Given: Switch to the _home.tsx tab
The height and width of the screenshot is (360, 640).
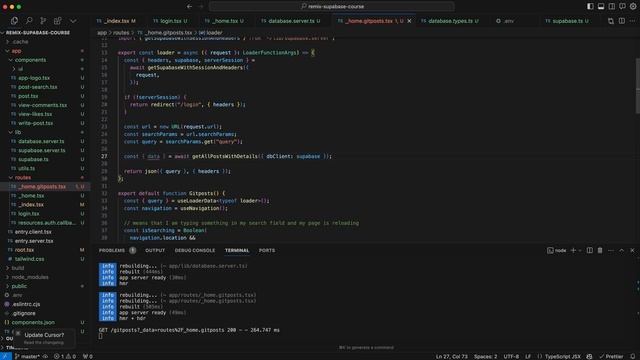Looking at the screenshot, I should coord(224,21).
